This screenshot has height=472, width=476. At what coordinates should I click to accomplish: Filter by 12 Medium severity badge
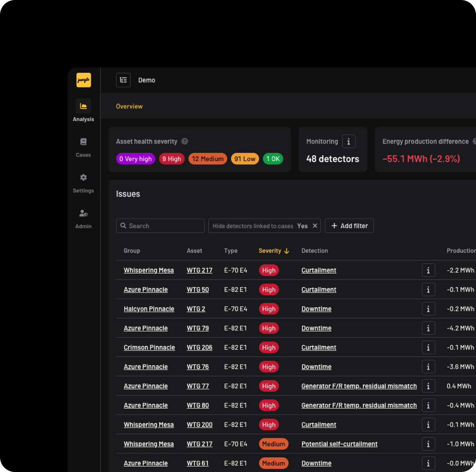coord(208,159)
